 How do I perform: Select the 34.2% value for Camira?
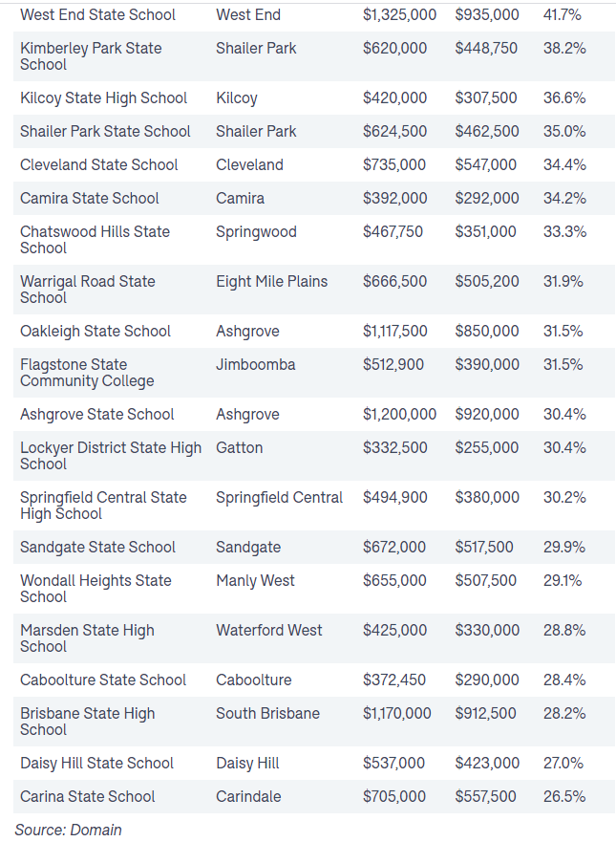point(564,198)
